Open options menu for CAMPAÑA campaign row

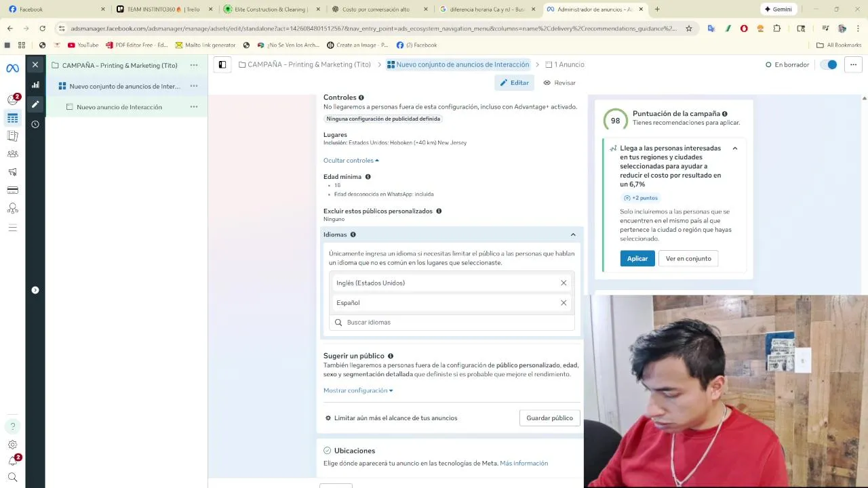[x=194, y=65]
